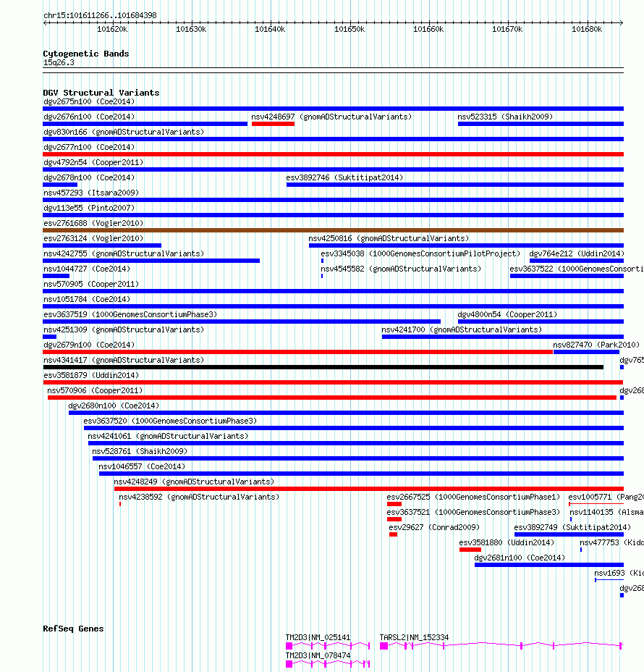Select the 15q26.3 cytogenetic band label
This screenshot has height=672, width=644.
tap(59, 62)
